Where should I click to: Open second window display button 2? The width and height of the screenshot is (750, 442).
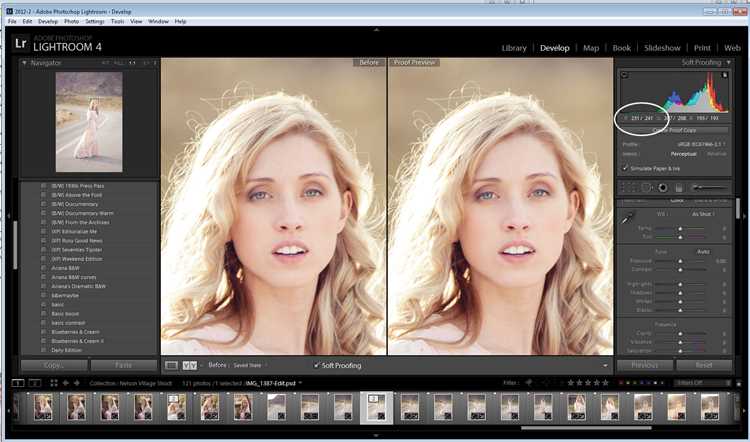click(34, 383)
